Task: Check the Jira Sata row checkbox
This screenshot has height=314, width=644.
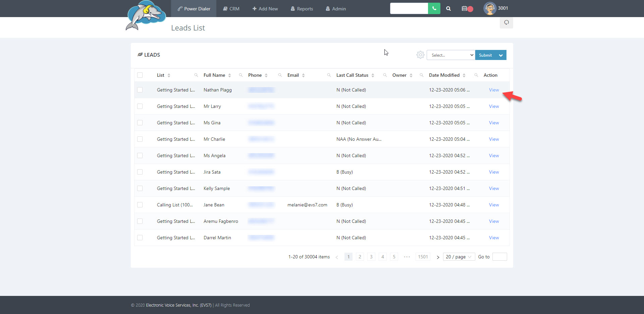Action: [140, 172]
